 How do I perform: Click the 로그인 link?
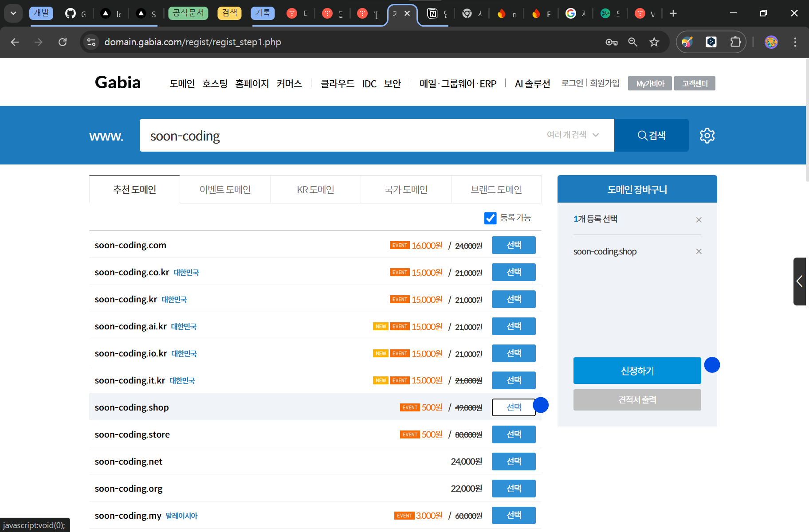(572, 83)
